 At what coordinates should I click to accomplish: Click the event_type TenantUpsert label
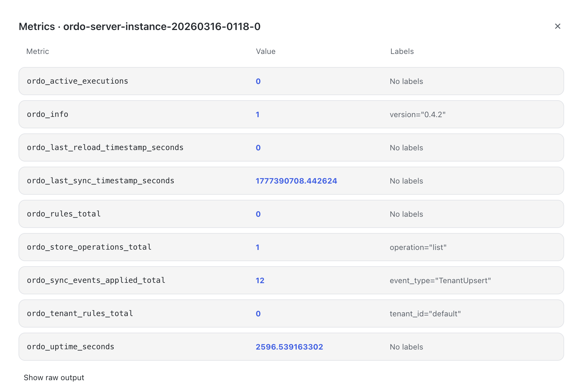pos(440,280)
